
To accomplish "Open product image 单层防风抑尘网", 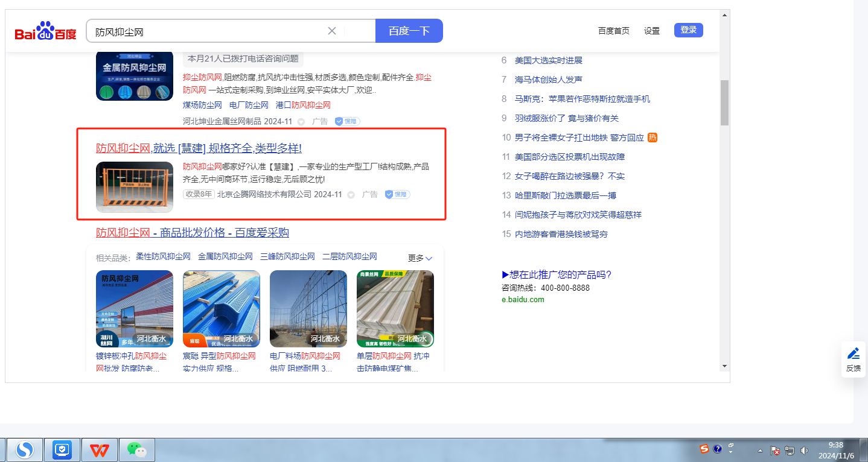I will [x=395, y=309].
